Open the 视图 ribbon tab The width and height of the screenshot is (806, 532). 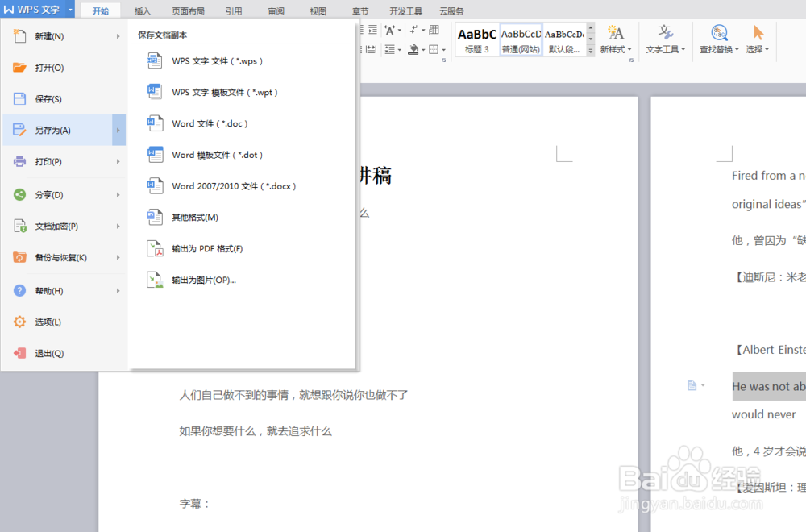pyautogui.click(x=318, y=10)
